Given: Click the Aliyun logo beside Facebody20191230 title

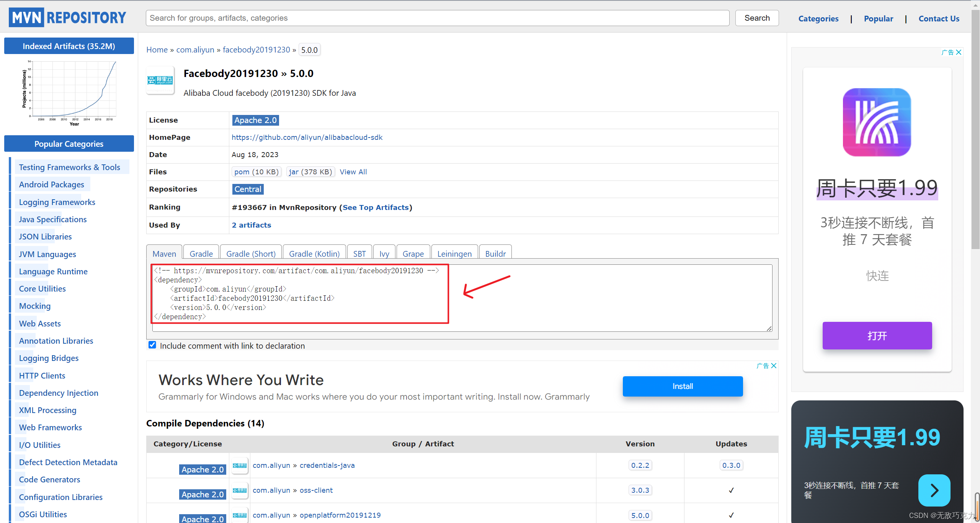Looking at the screenshot, I should tap(160, 80).
